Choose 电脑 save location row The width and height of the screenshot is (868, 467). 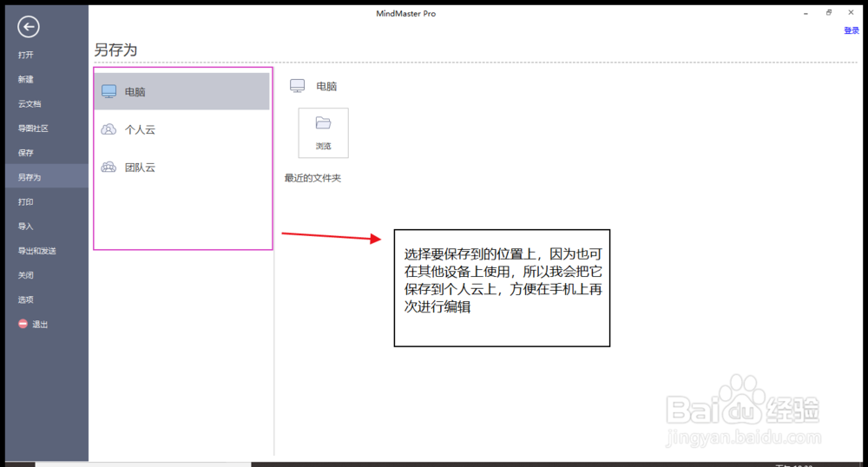pyautogui.click(x=181, y=91)
